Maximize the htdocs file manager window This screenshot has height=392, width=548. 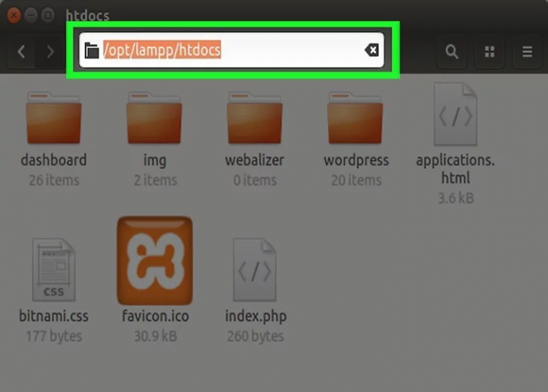[x=48, y=15]
